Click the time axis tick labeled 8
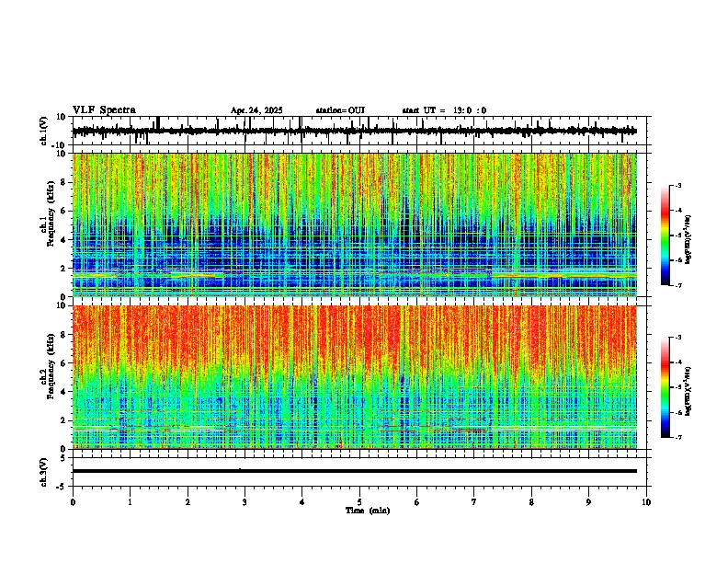Screen dimensions: 728x563 tap(531, 502)
